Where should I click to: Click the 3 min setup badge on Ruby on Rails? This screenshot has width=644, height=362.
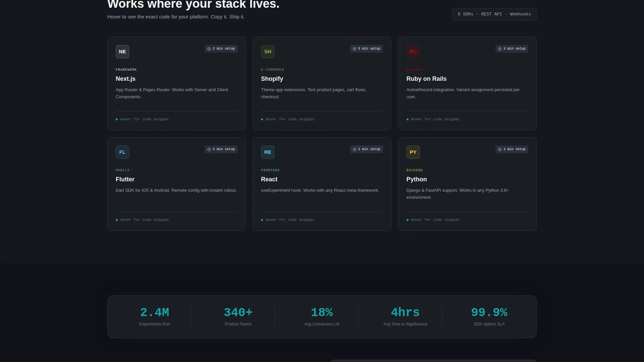512,49
